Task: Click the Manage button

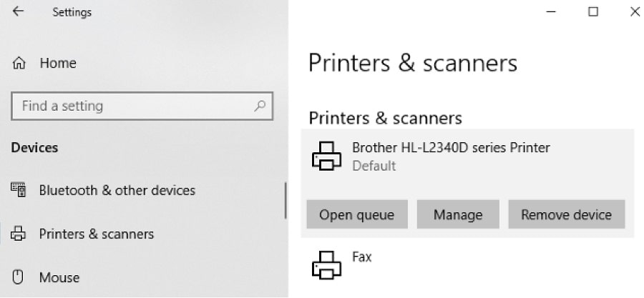Action: click(458, 214)
